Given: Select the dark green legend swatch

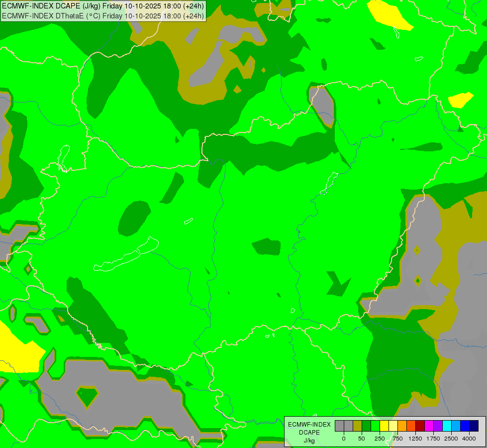Looking at the screenshot, I should (x=366, y=426).
